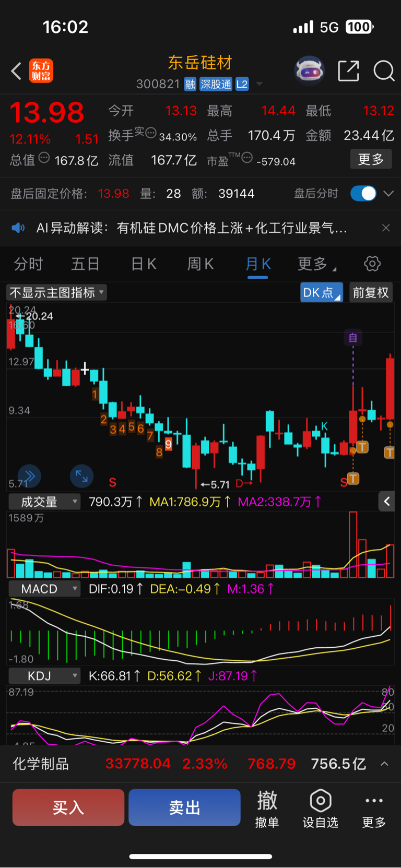Viewport: 401px width, 868px height.
Task: Expand sector bar with up chevron
Action: pos(384,764)
